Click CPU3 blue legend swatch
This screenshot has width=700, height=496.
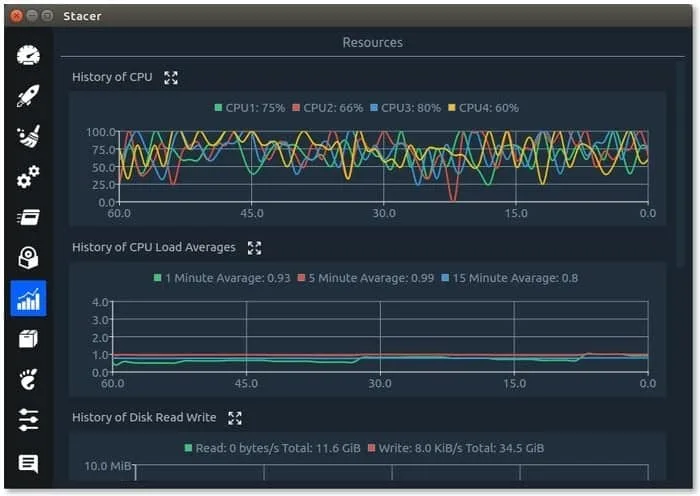pyautogui.click(x=374, y=108)
